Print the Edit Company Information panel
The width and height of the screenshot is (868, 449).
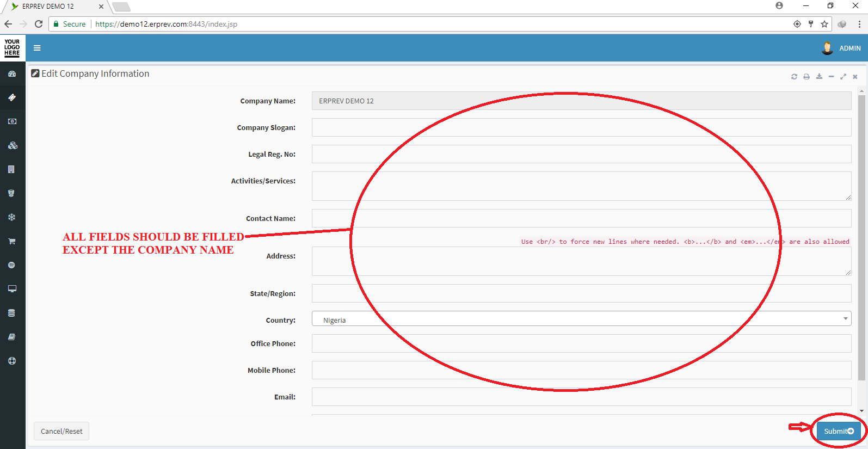807,77
